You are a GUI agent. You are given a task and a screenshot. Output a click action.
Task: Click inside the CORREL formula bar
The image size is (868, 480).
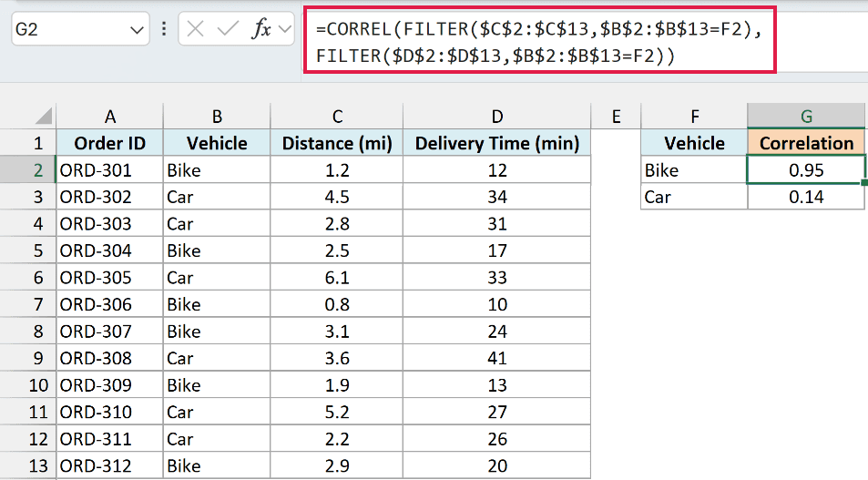pyautogui.click(x=540, y=42)
